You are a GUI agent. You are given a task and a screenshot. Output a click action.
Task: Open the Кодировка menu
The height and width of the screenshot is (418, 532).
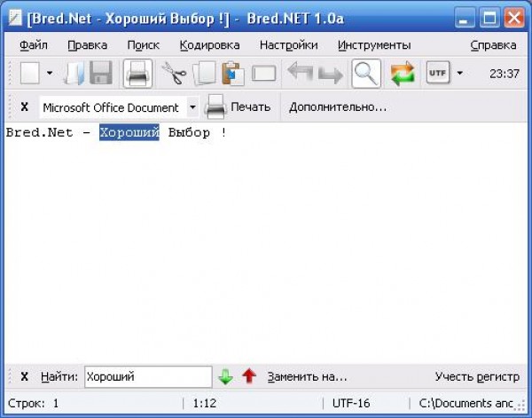click(x=209, y=45)
